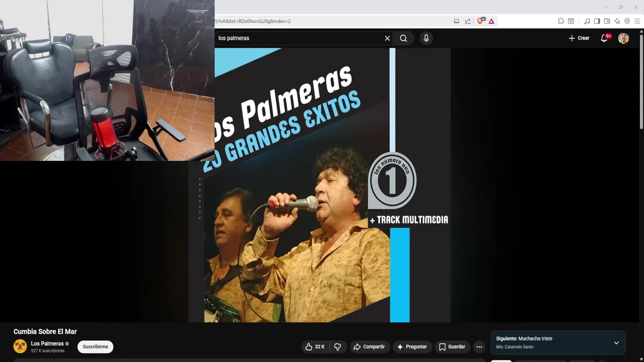
Task: Expand the Siguiente playlist panel chevron
Action: 616,343
